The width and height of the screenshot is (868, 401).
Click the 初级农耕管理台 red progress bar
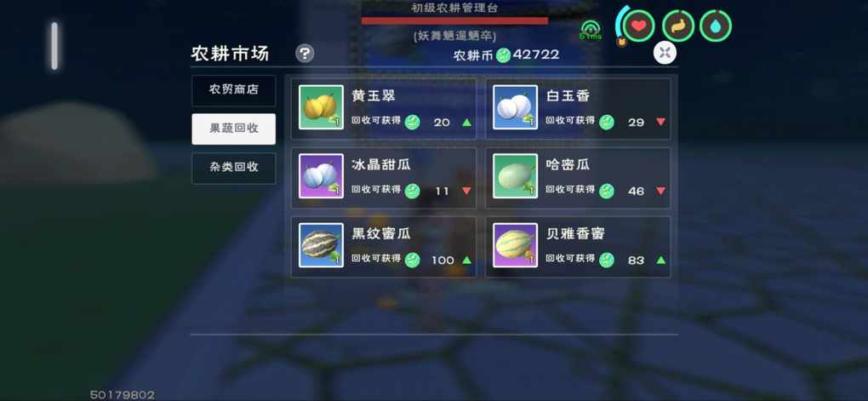coord(454,21)
